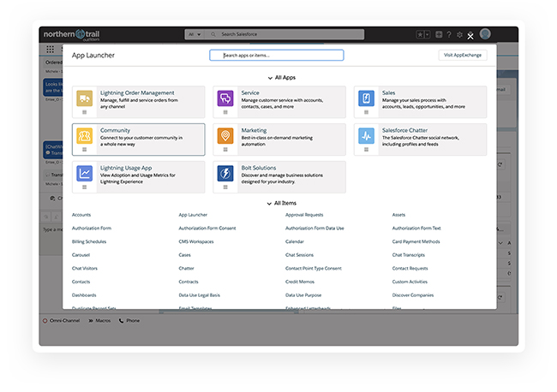Open the Chat Transcripts item
The image size is (557, 392).
409,255
